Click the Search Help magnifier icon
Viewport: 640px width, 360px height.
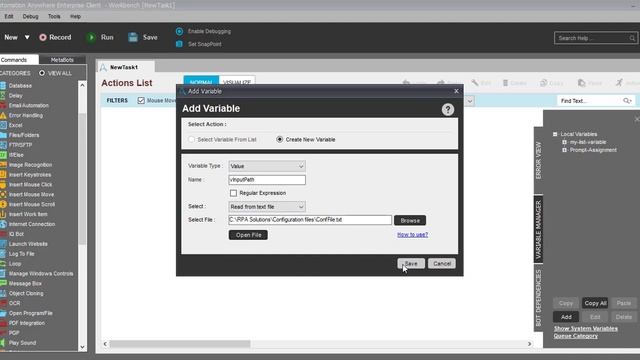click(x=632, y=38)
